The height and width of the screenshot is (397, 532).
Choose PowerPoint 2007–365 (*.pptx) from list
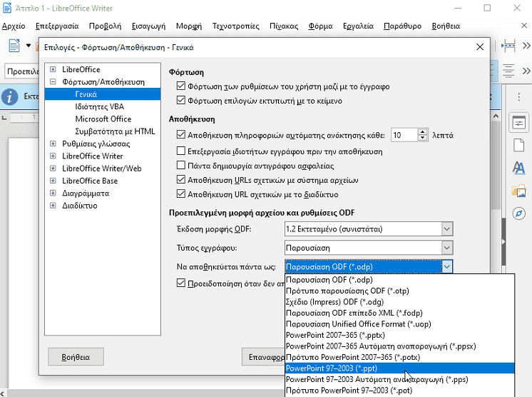coord(399,335)
